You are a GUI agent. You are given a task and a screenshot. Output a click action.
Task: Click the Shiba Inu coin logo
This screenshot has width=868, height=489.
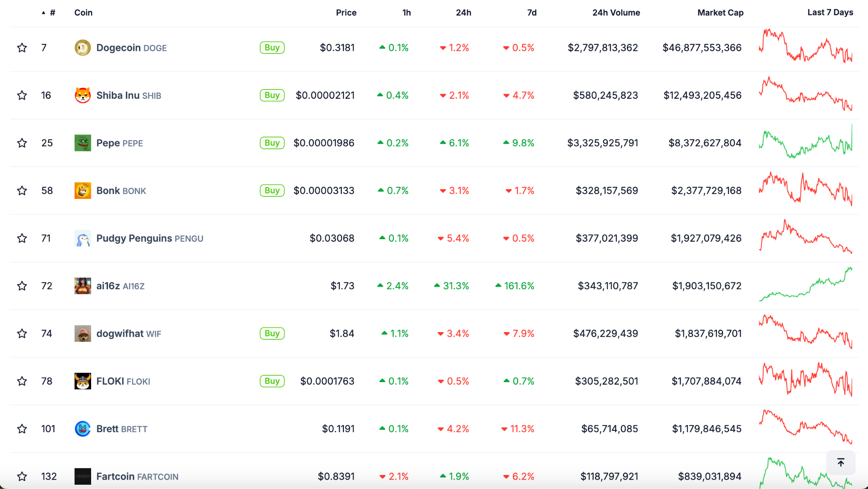click(83, 95)
